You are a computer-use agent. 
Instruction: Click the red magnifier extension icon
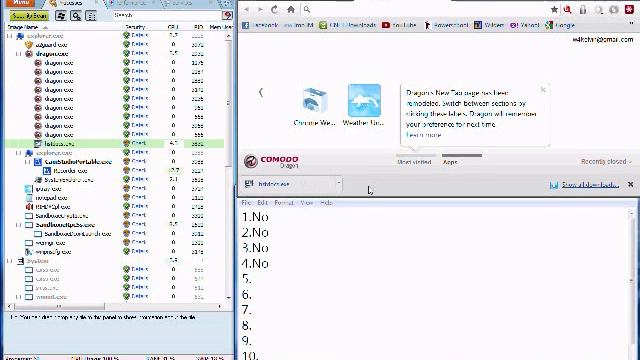click(x=568, y=9)
